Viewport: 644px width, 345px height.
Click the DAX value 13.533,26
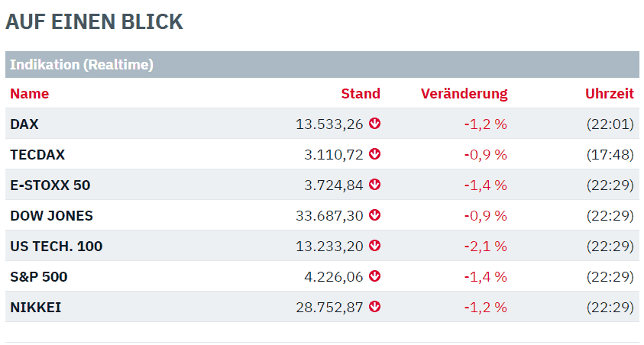tap(329, 124)
